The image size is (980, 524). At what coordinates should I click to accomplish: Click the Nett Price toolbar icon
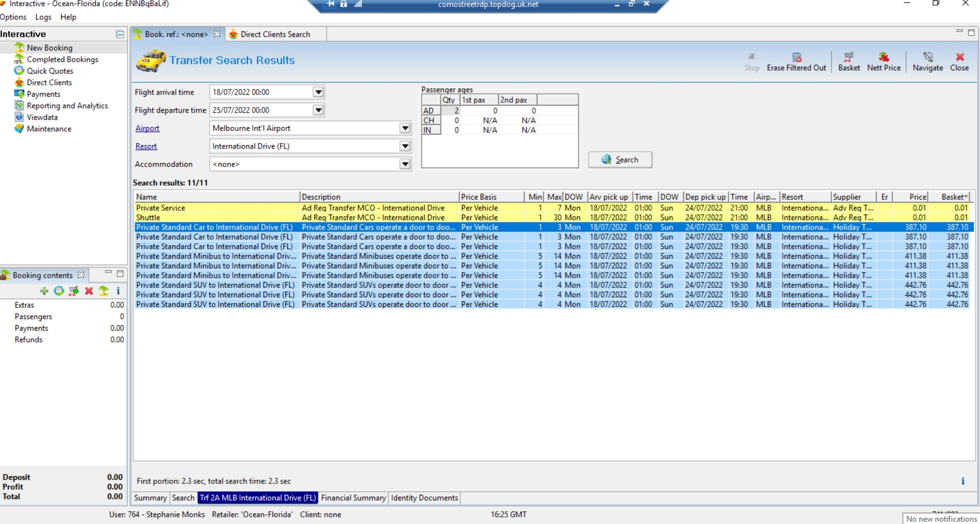click(883, 58)
